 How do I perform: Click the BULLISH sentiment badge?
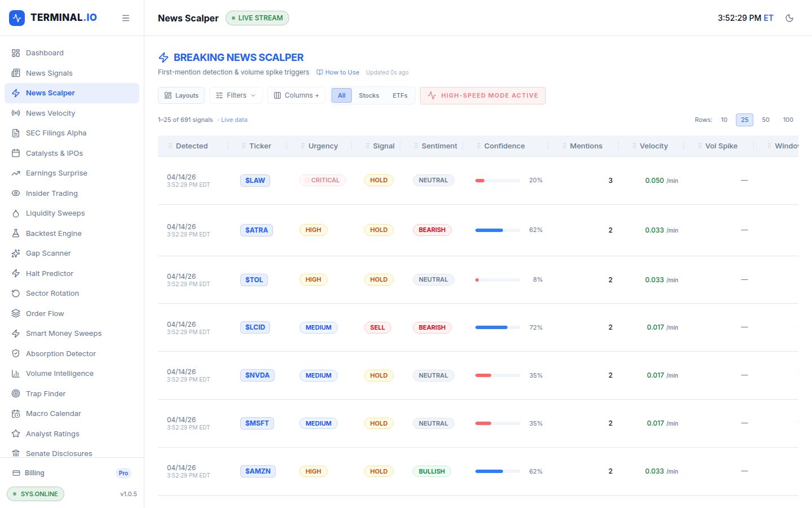coord(431,471)
